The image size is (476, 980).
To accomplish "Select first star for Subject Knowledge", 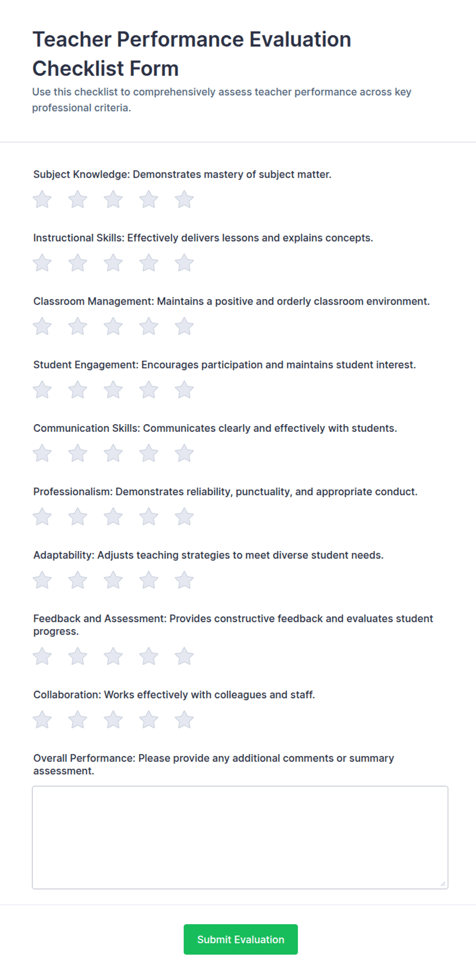I will (42, 200).
